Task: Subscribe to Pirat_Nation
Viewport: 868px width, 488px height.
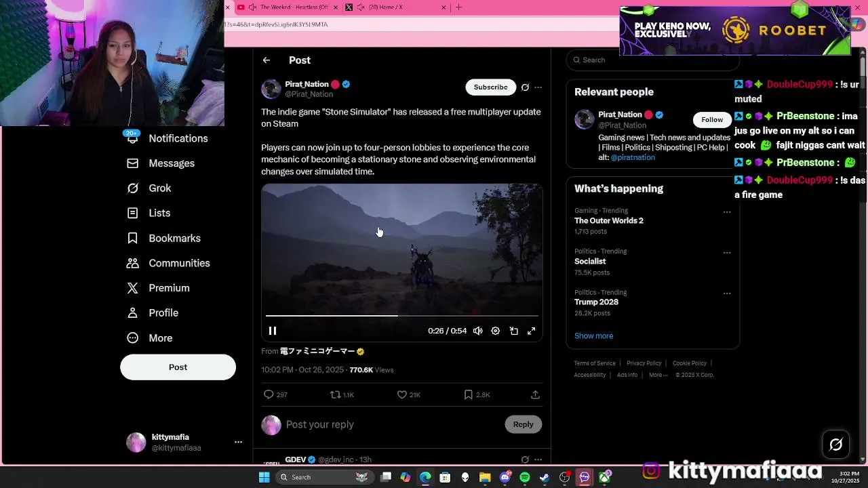Action: [x=490, y=87]
